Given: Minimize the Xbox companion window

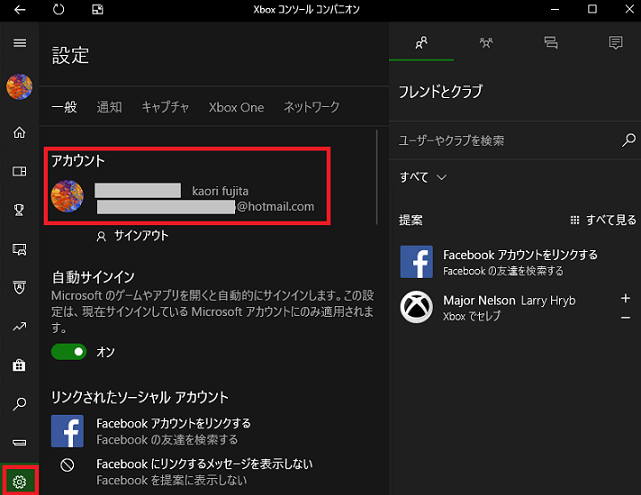Looking at the screenshot, I should (555, 9).
